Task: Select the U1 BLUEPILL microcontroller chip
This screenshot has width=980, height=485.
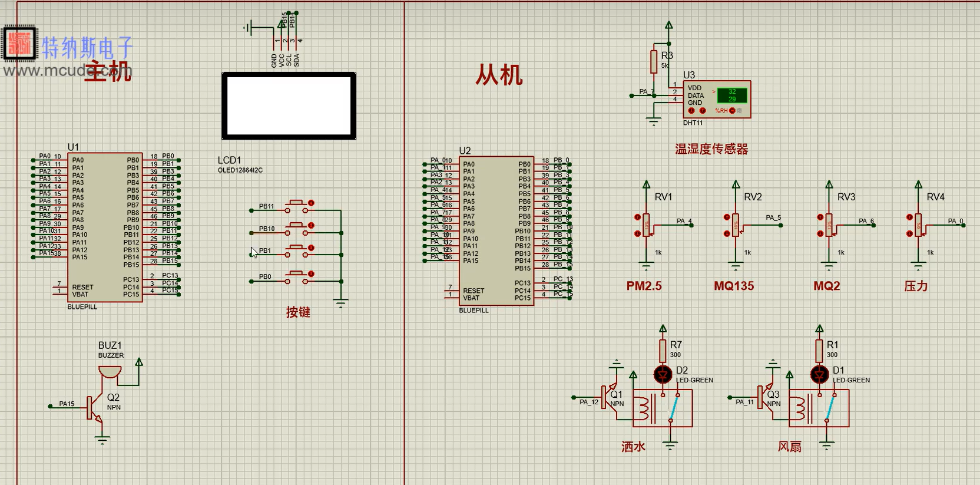Action: (x=104, y=227)
